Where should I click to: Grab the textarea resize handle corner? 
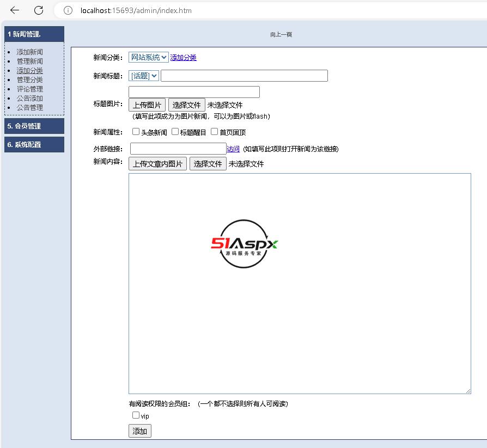pos(468,391)
